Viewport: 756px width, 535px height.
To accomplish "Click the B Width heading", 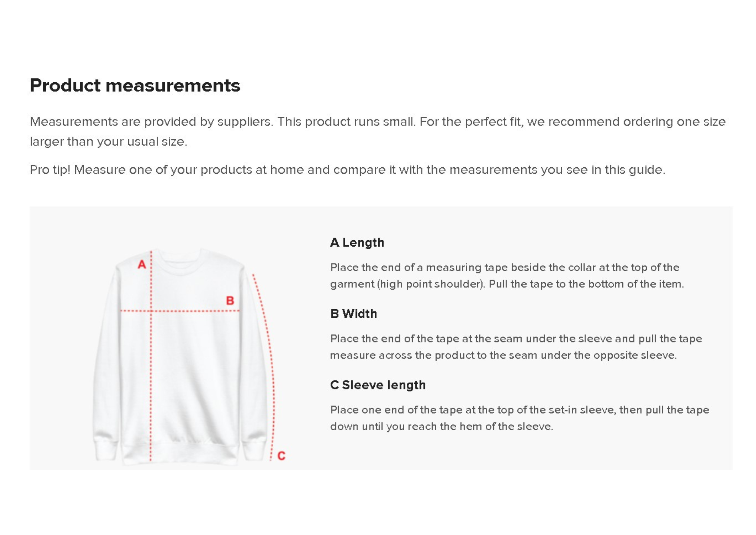I will (x=353, y=313).
